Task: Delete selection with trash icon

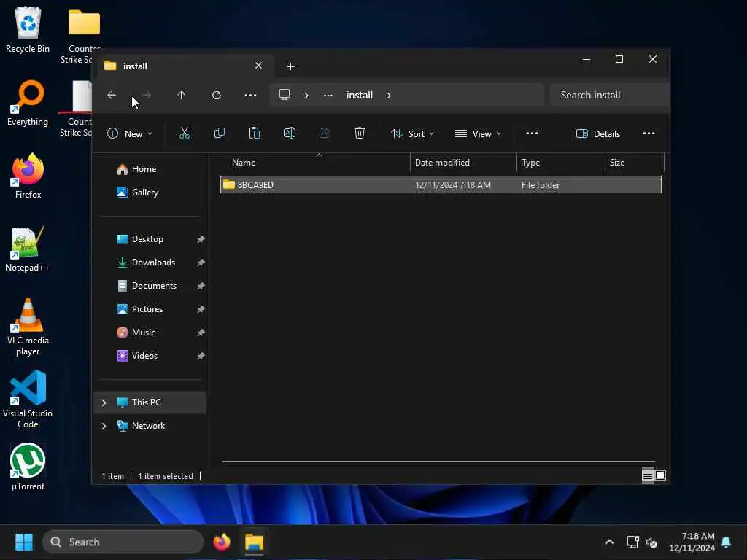Action: [360, 133]
